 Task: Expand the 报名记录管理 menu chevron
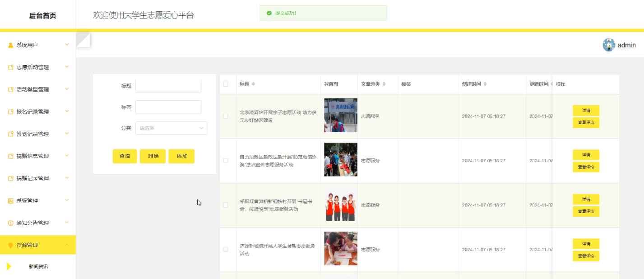coord(67,111)
